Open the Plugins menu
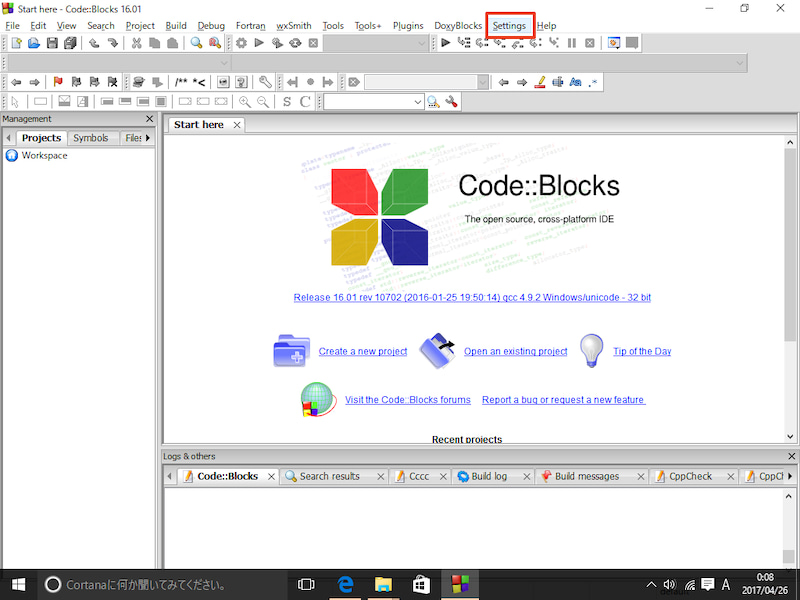Screen dimensions: 800x600 (x=408, y=26)
